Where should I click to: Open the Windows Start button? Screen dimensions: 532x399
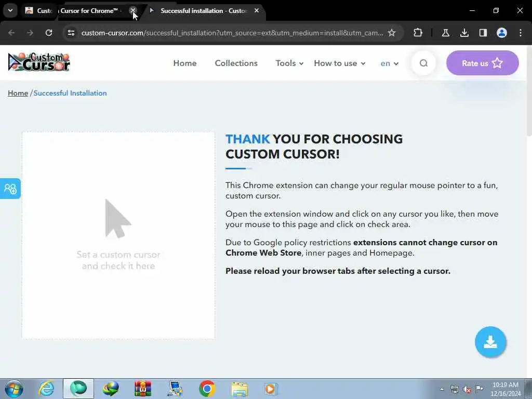coord(14,389)
